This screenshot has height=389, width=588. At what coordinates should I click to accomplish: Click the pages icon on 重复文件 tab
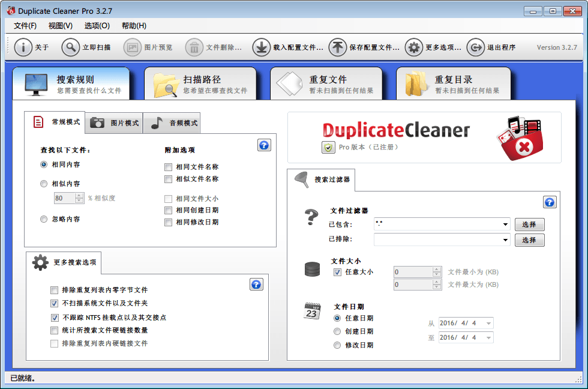[x=289, y=84]
